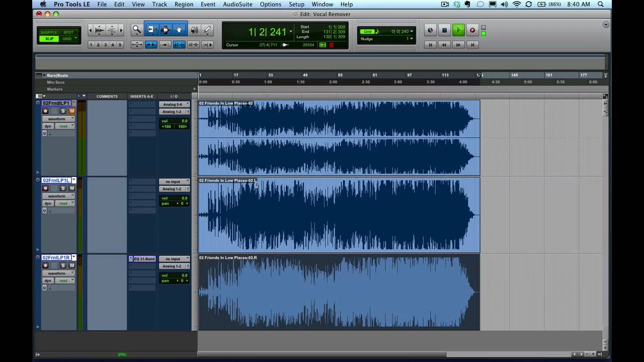Toggle Tab to Transients button
Screen dimensions: 644x362
(150, 45)
